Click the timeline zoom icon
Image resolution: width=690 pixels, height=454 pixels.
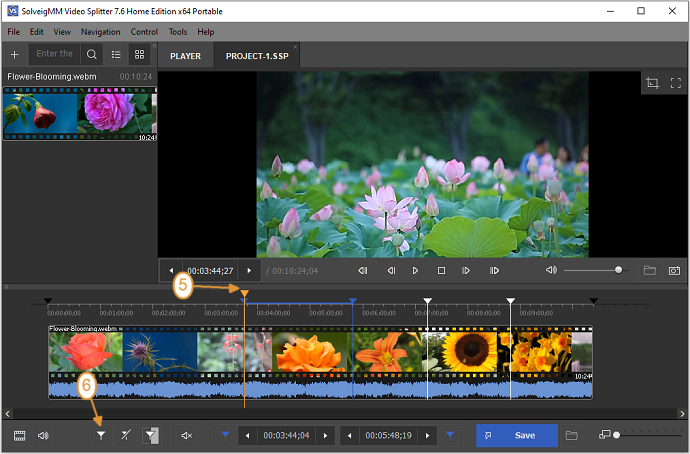[604, 435]
